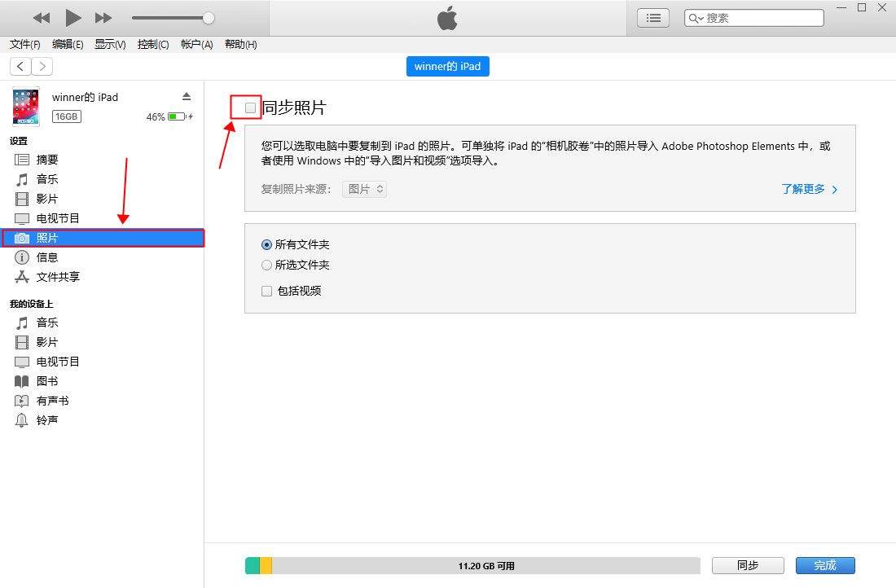Click the search magnifier dropdown icon
Image resolution: width=896 pixels, height=588 pixels.
point(696,18)
